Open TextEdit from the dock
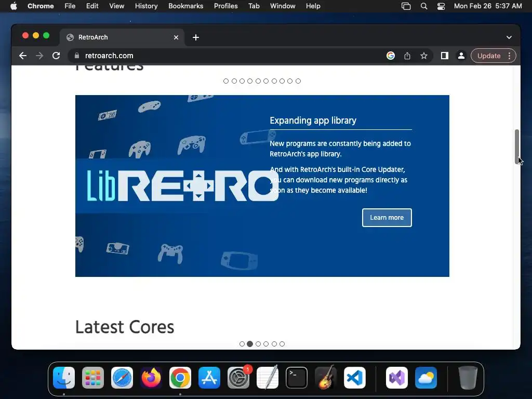Viewport: 532px width, 399px height. point(268,378)
